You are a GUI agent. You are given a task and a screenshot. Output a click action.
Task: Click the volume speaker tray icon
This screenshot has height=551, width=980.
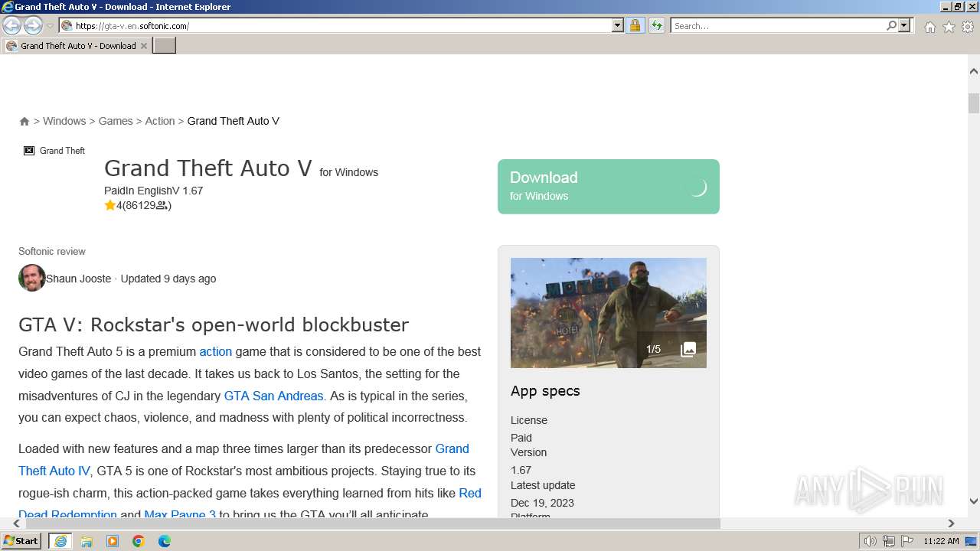tap(870, 541)
